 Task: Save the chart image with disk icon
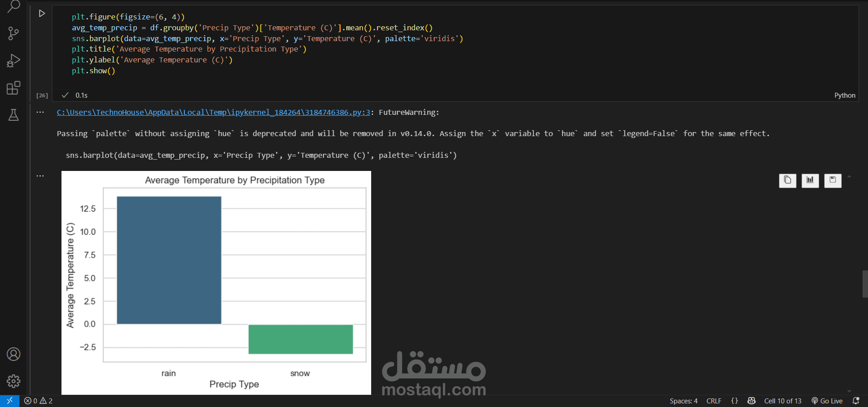pos(833,180)
